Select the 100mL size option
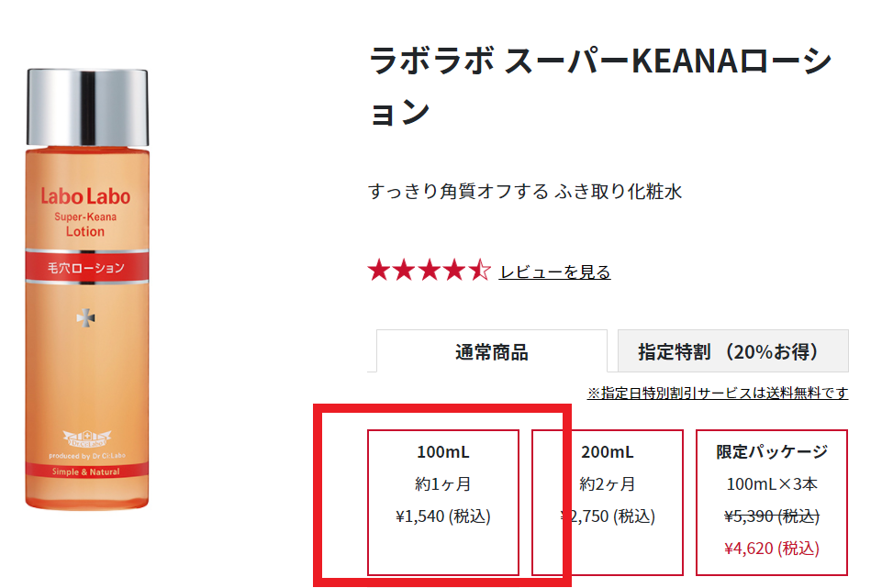The height and width of the screenshot is (588, 882). click(x=443, y=503)
